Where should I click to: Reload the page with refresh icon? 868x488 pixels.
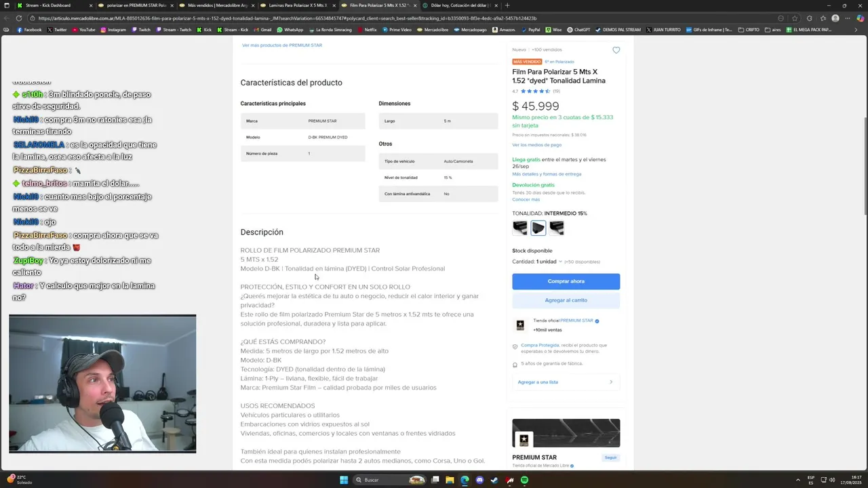tap(19, 18)
